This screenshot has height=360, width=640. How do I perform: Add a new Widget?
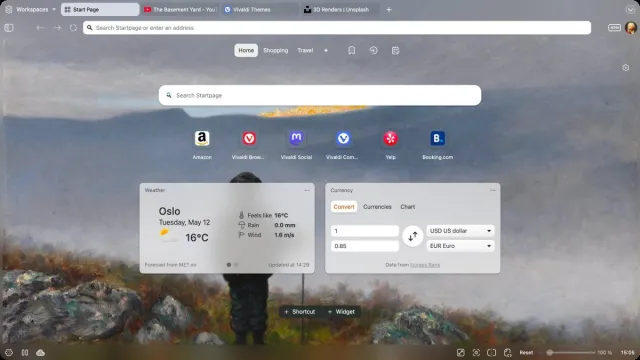click(341, 311)
